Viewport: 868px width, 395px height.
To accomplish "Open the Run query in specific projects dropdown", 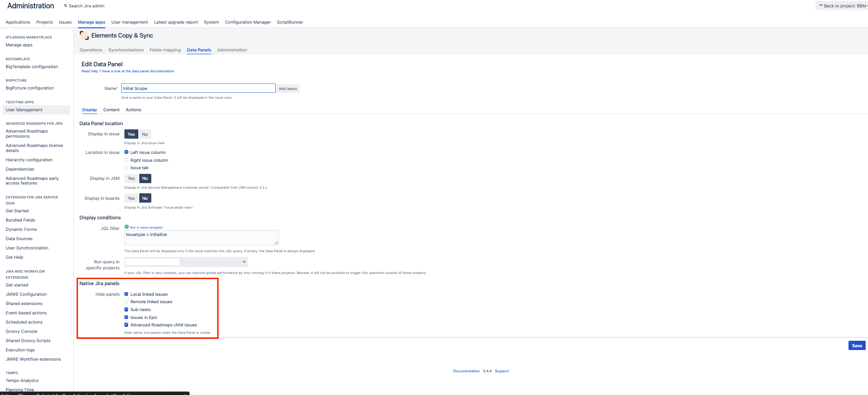I will click(186, 262).
